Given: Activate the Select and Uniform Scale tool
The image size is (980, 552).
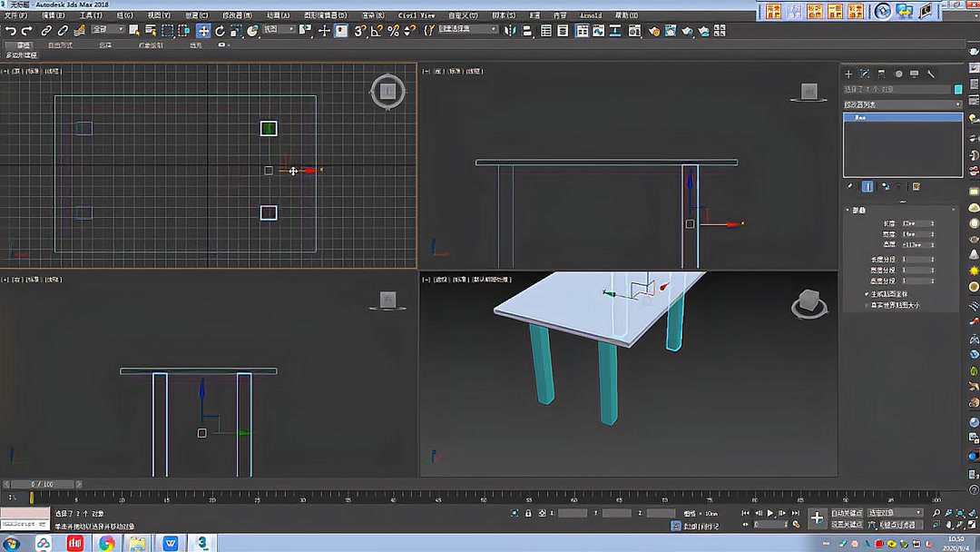Looking at the screenshot, I should click(234, 30).
